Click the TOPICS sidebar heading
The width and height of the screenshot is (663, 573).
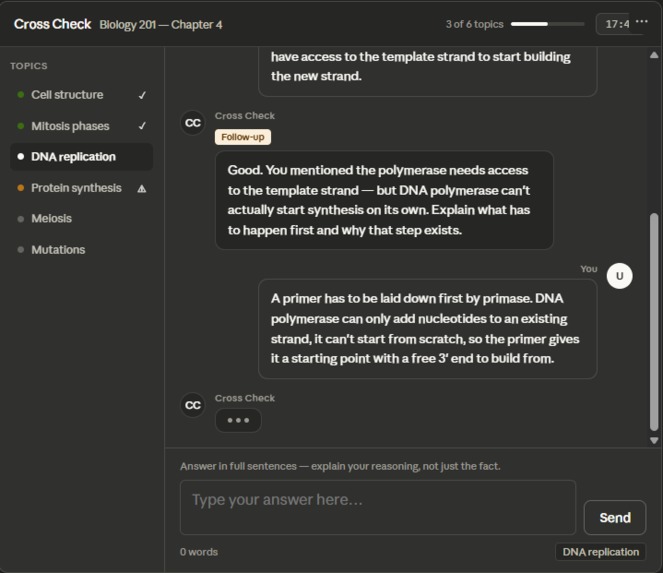pyautogui.click(x=29, y=66)
